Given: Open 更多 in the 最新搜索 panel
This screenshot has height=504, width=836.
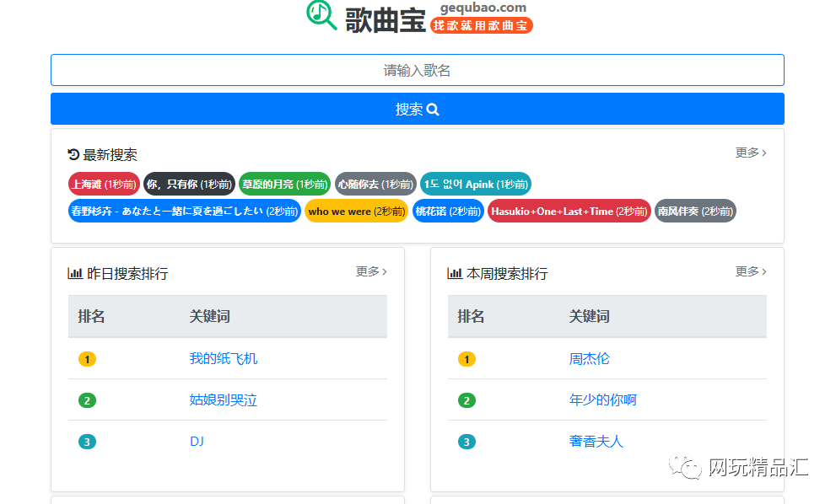Looking at the screenshot, I should click(x=751, y=153).
